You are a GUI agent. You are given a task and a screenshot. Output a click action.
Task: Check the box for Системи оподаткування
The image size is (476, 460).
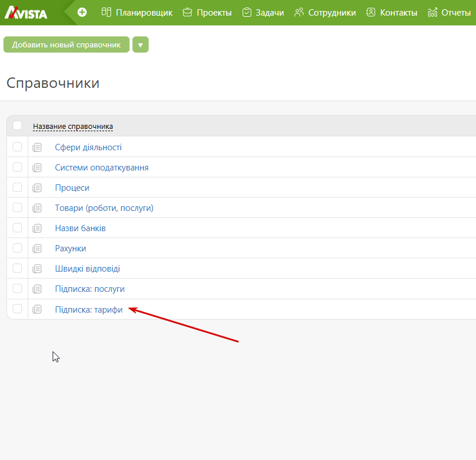[17, 167]
